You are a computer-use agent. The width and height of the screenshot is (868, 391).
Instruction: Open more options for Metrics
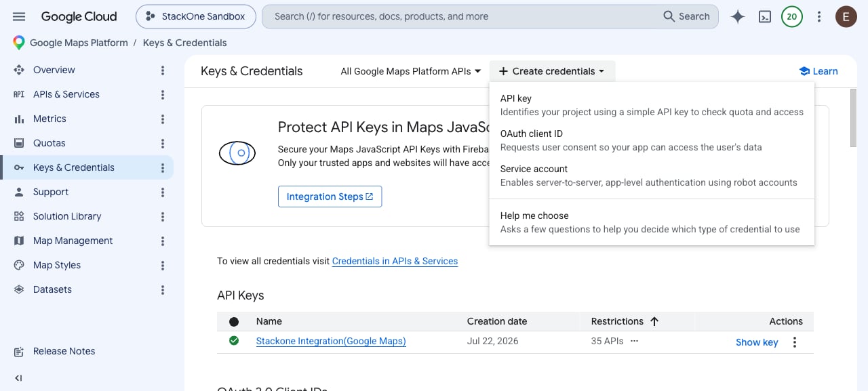point(163,119)
